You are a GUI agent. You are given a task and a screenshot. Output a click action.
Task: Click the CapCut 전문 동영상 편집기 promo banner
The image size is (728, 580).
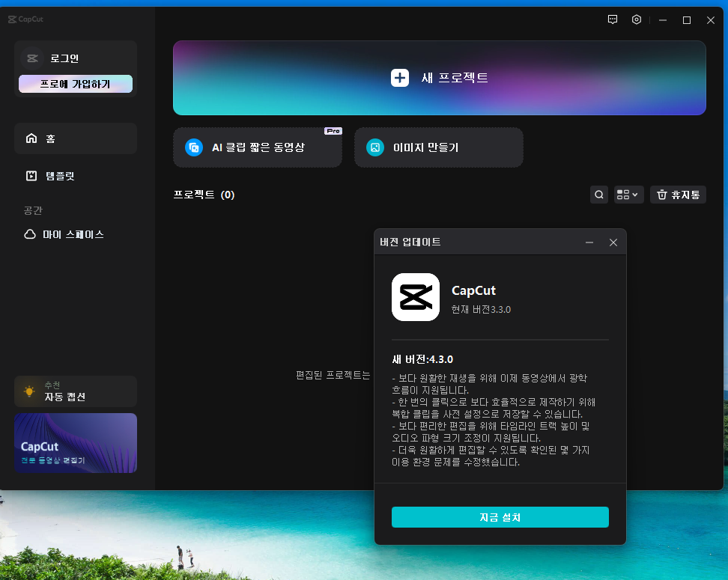coord(76,442)
